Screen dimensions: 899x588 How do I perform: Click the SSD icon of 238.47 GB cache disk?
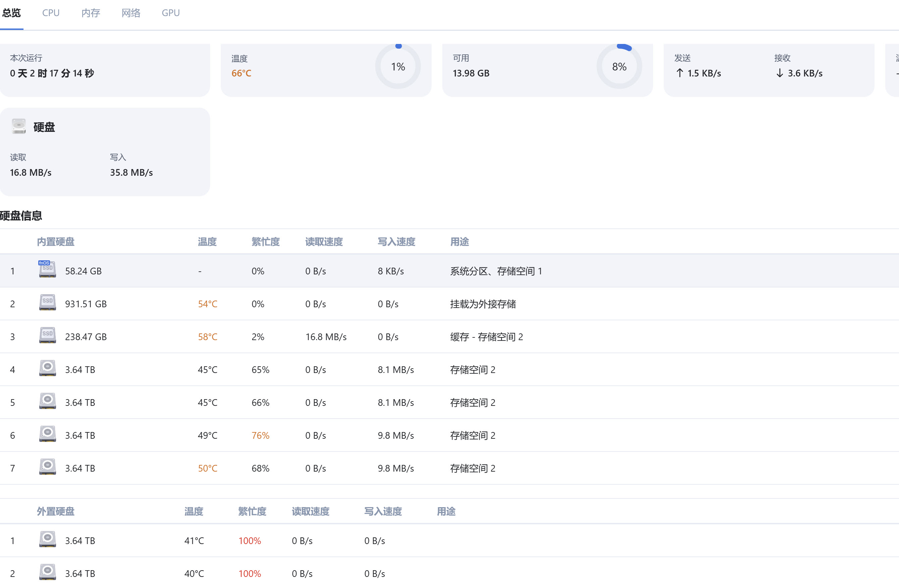(x=48, y=335)
